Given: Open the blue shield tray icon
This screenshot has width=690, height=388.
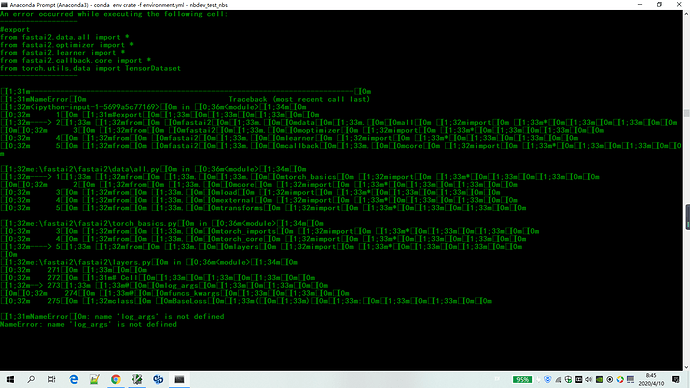Looking at the screenshot, I should 547,380.
